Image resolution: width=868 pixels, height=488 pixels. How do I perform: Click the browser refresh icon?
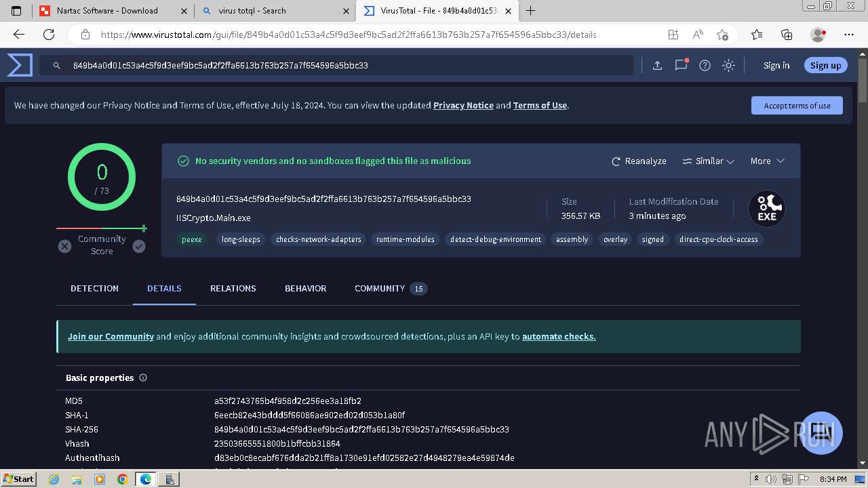[49, 35]
